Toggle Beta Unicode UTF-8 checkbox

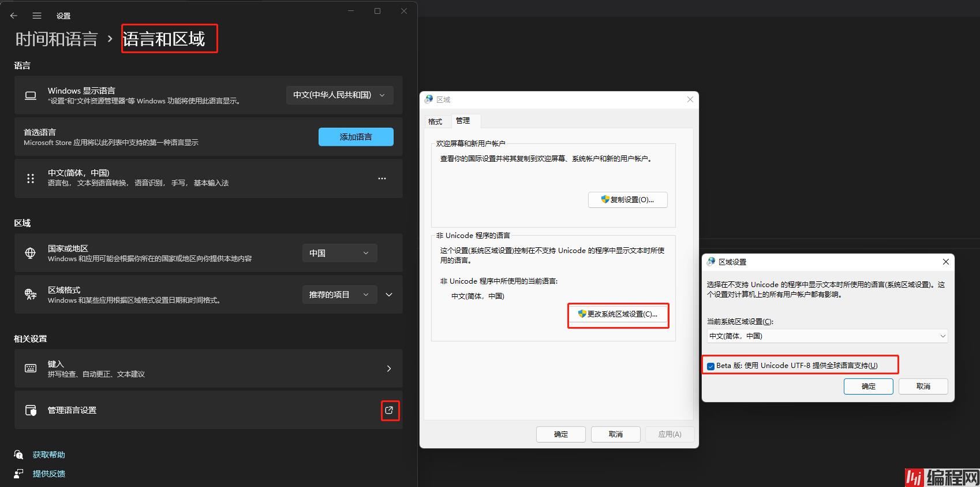coord(711,366)
